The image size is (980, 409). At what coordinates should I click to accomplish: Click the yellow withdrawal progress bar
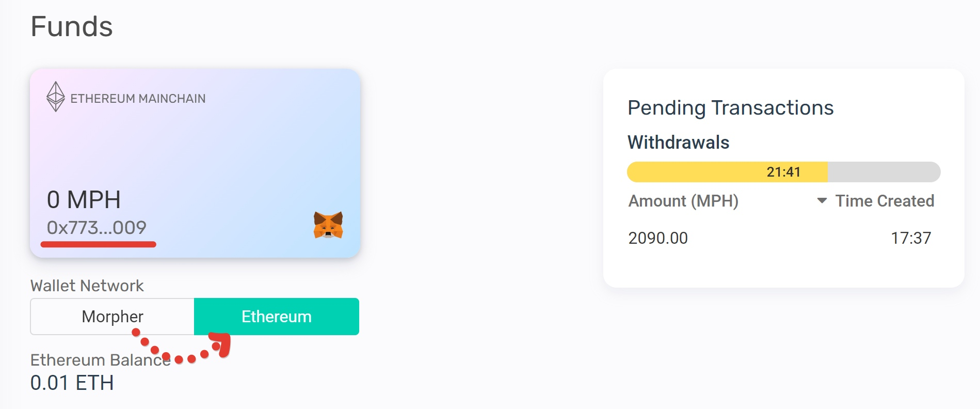727,172
